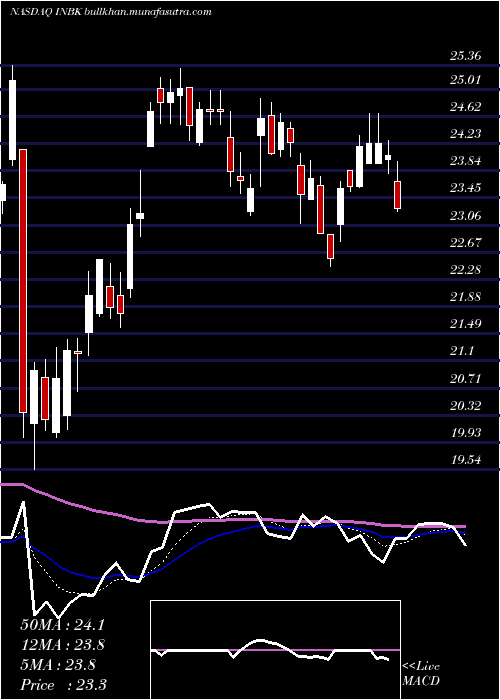Click the 23.84 price axis label
This screenshot has width=500, height=700.
(466, 161)
